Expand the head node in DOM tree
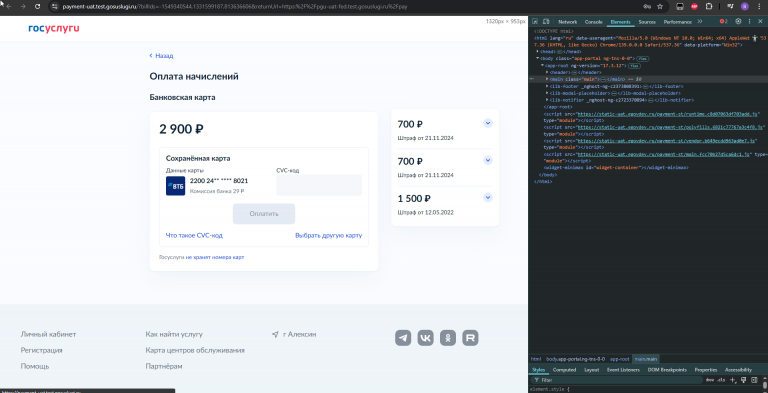768x393 pixels. (x=537, y=51)
